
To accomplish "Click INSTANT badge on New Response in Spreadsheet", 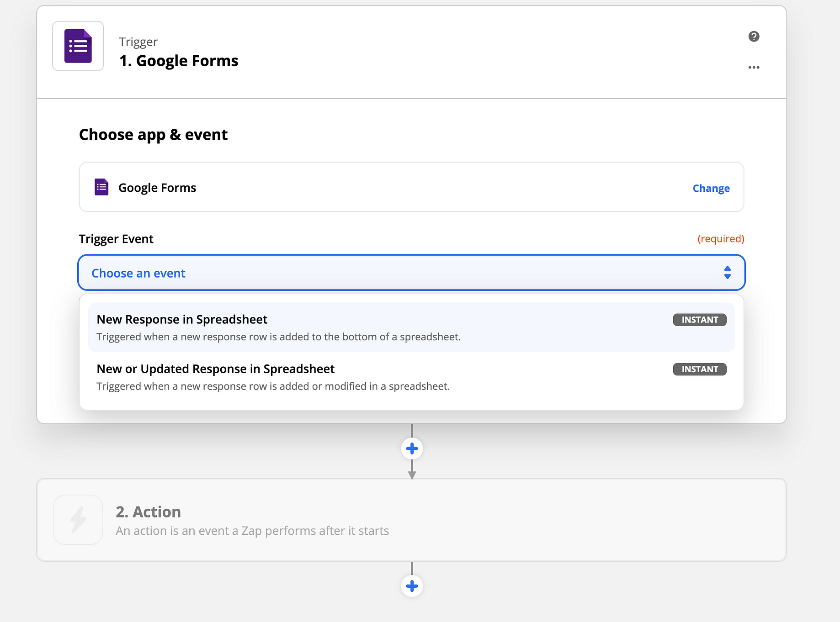I will [x=700, y=320].
